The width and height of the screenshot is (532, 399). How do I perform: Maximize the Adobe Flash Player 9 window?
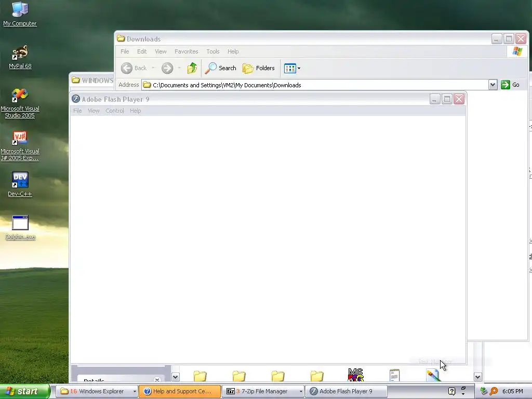point(447,99)
